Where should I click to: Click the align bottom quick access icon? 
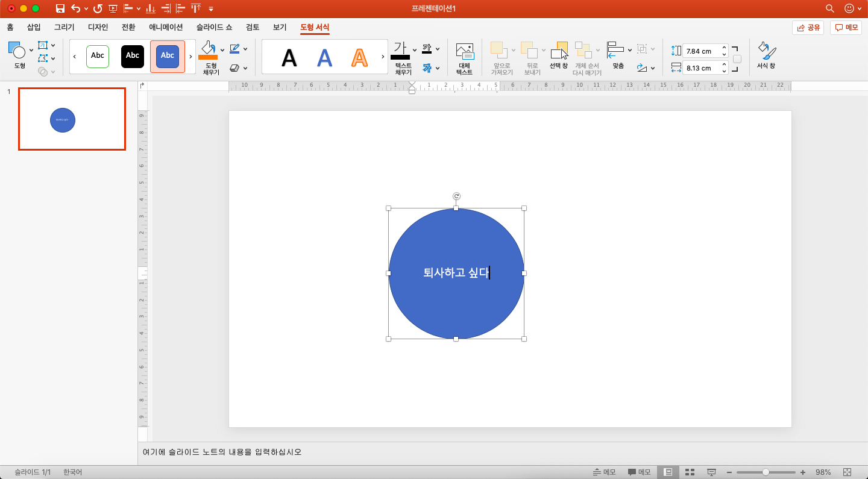(151, 8)
